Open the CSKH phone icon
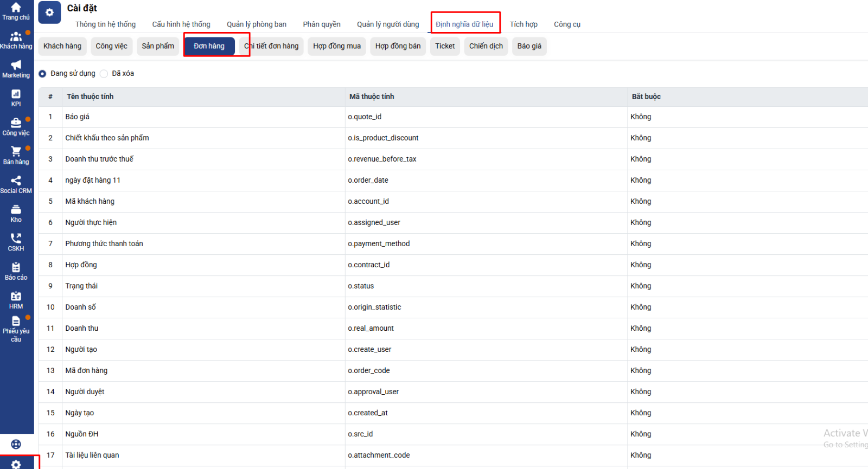 click(x=16, y=242)
